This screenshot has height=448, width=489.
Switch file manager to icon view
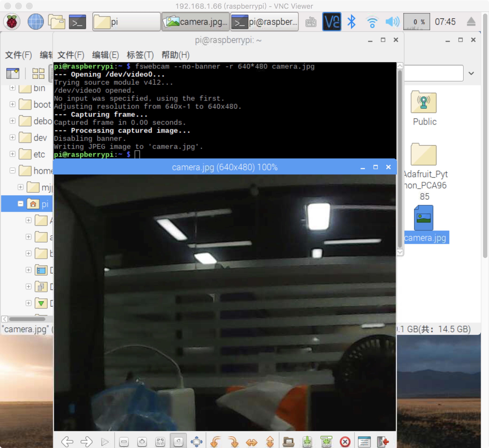pos(38,73)
